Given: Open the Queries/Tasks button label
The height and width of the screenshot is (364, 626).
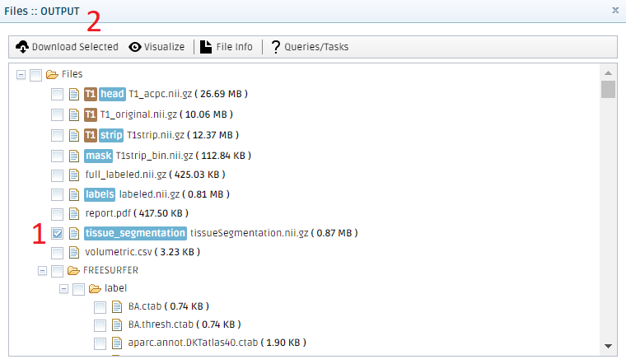Looking at the screenshot, I should click(x=316, y=47).
